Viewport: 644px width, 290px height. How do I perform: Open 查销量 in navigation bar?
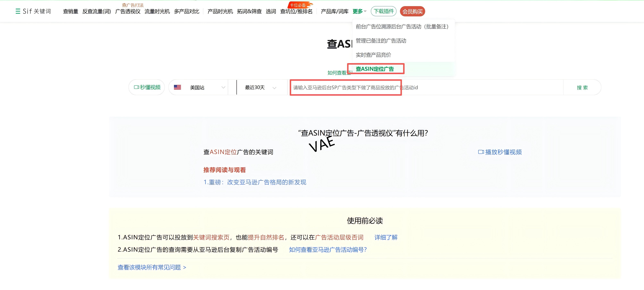tap(70, 11)
